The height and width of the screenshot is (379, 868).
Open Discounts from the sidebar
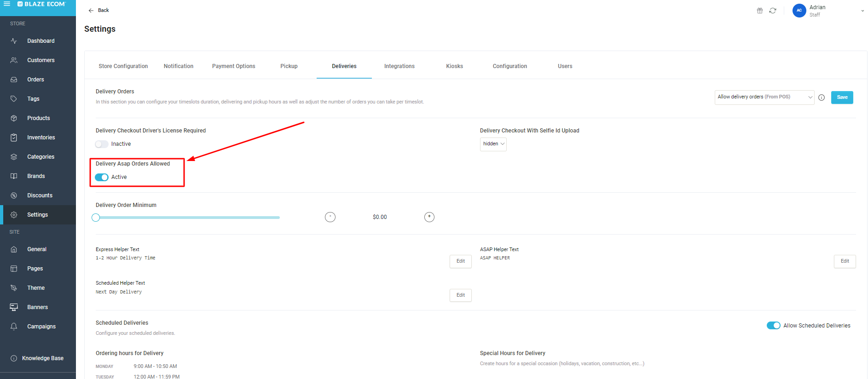[40, 195]
